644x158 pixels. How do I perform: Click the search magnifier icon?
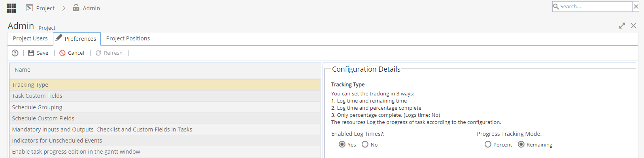556,6
